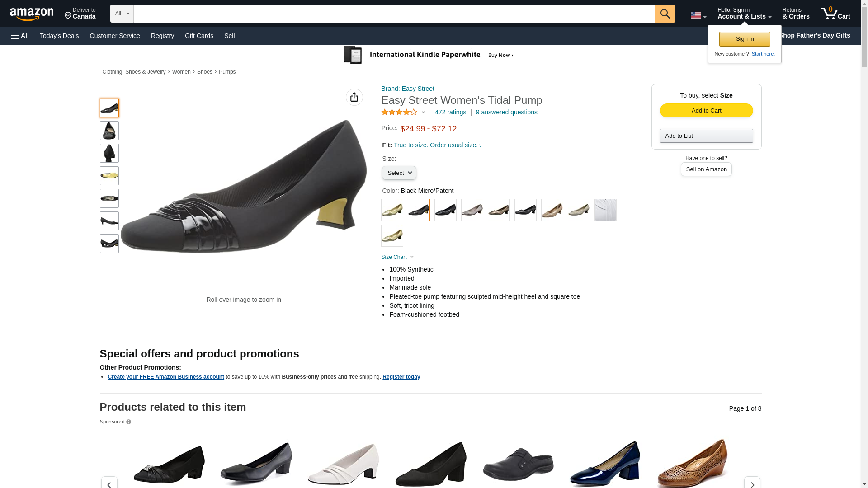Click next arrow in related products carousel
This screenshot has height=488, width=868.
coord(752,483)
